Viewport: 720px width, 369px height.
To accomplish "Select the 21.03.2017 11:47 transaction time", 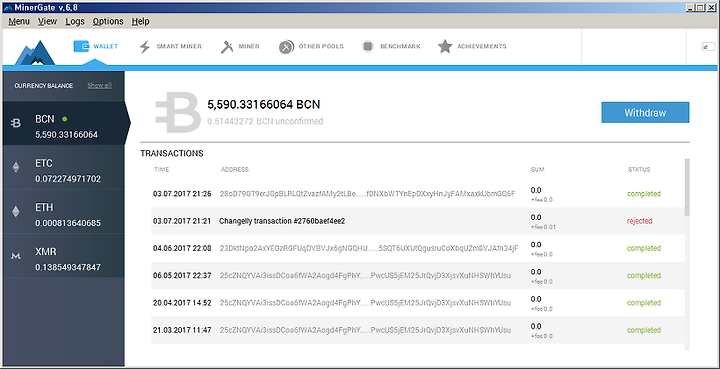I will [x=182, y=330].
